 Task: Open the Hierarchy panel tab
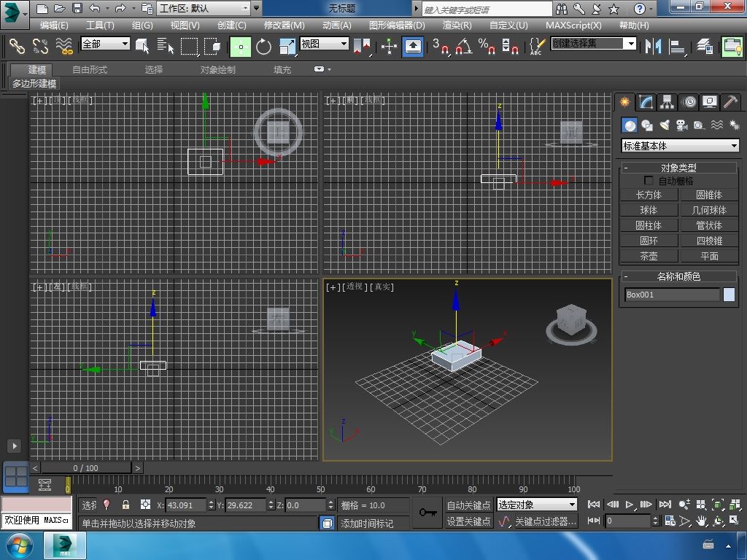pos(667,102)
